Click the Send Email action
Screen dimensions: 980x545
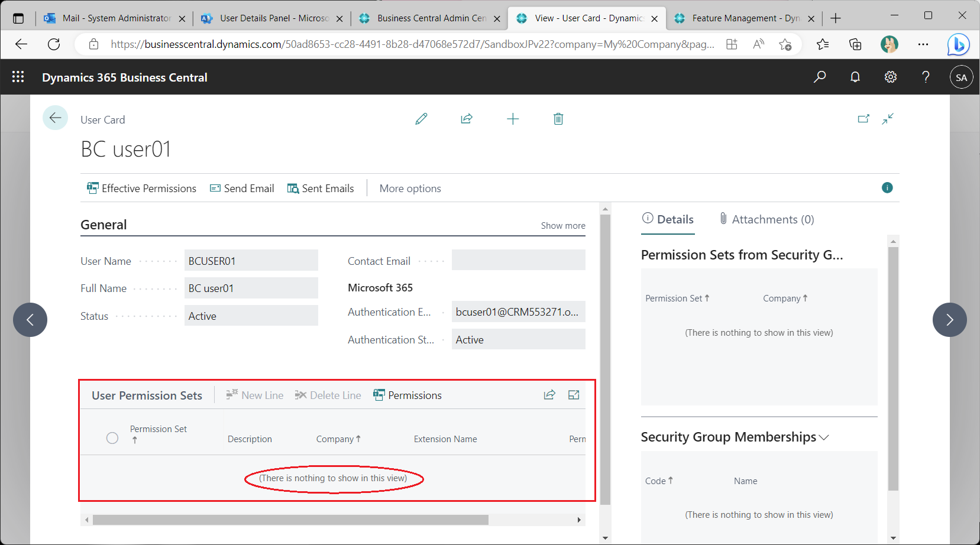[x=241, y=188]
